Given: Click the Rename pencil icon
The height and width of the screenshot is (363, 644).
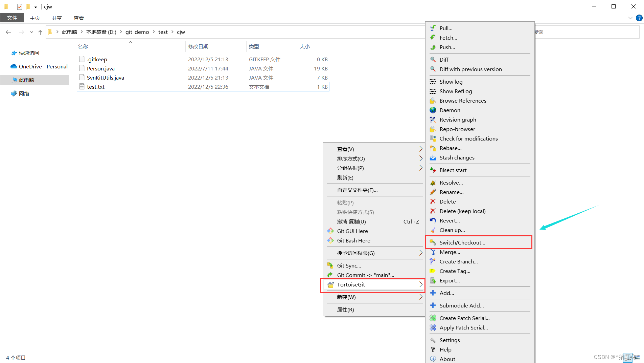Looking at the screenshot, I should tap(433, 192).
